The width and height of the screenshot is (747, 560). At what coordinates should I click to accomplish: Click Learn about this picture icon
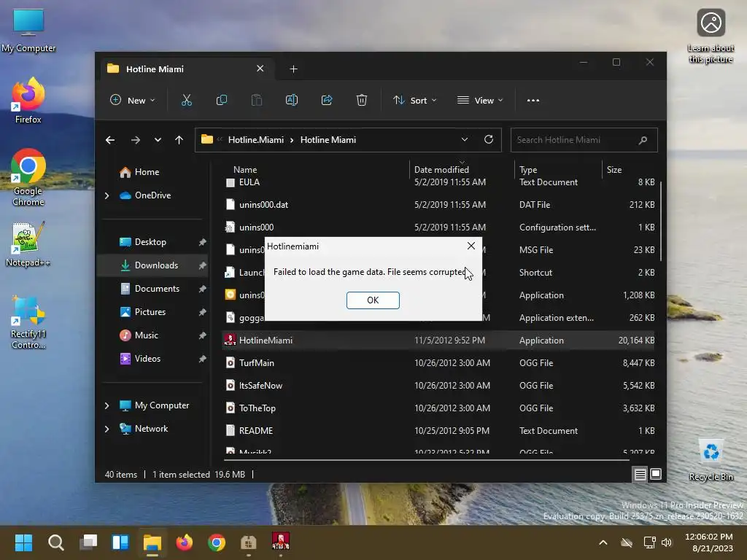711,36
